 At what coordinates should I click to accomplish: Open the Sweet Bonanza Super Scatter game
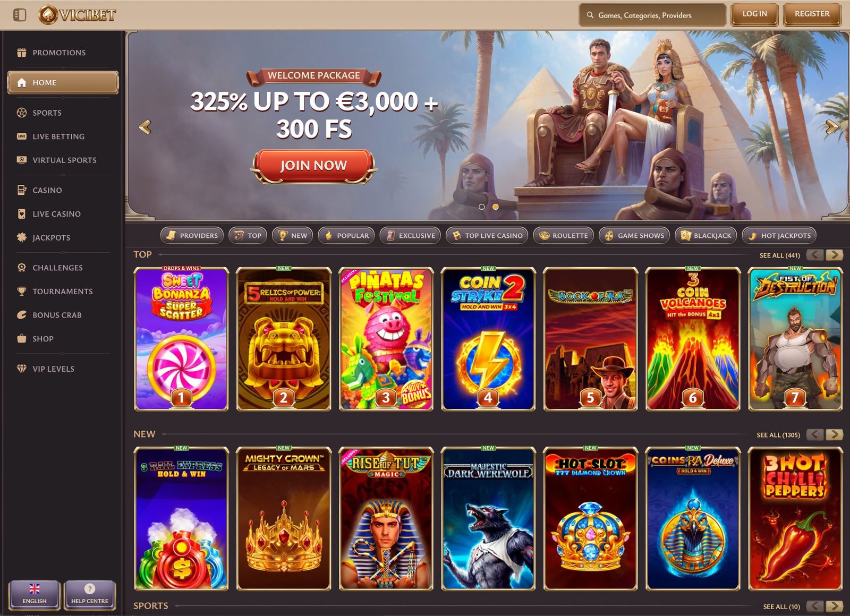[x=181, y=339]
